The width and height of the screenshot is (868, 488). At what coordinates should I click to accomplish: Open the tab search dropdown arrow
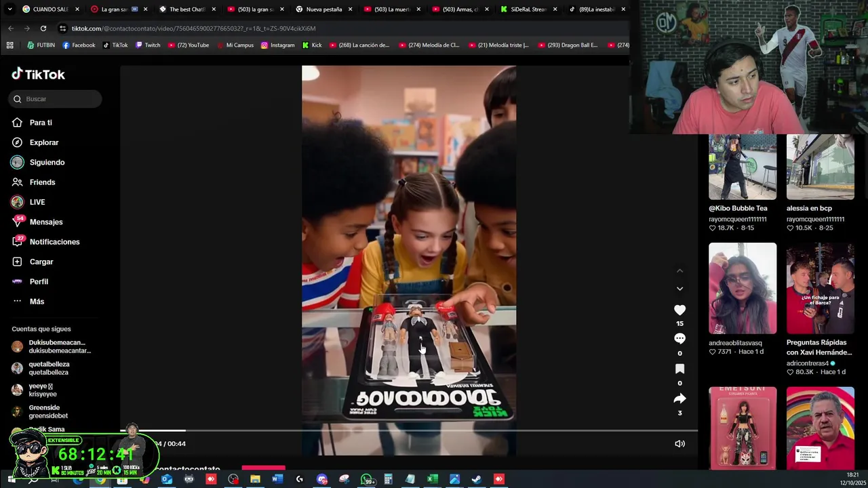[8, 9]
